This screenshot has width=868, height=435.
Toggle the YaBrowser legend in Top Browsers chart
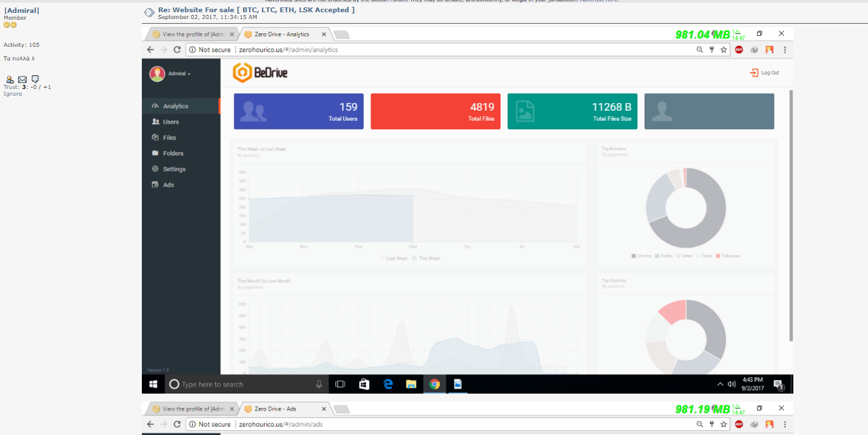pos(728,256)
